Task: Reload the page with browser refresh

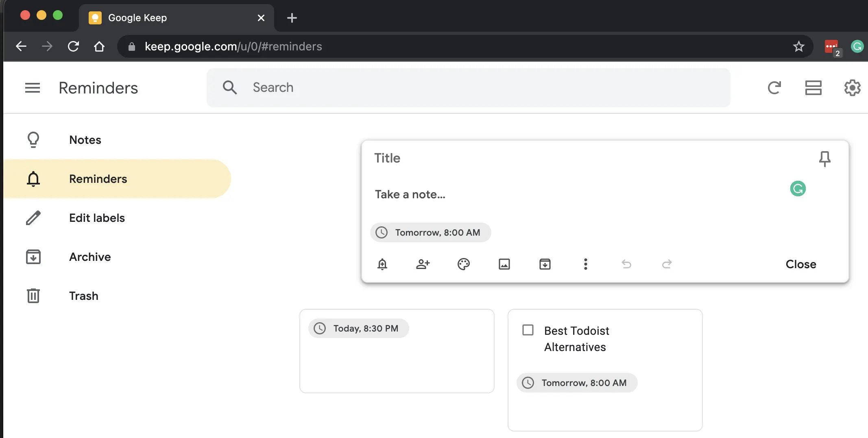Action: click(73, 46)
